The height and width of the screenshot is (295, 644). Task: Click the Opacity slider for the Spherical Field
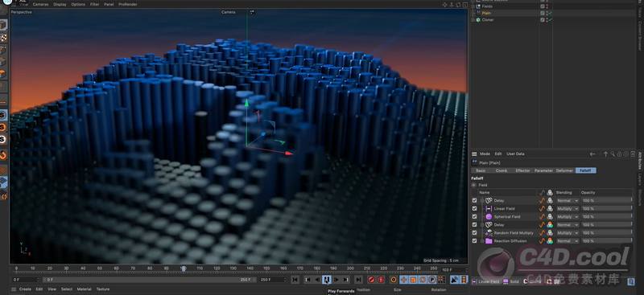point(607,217)
